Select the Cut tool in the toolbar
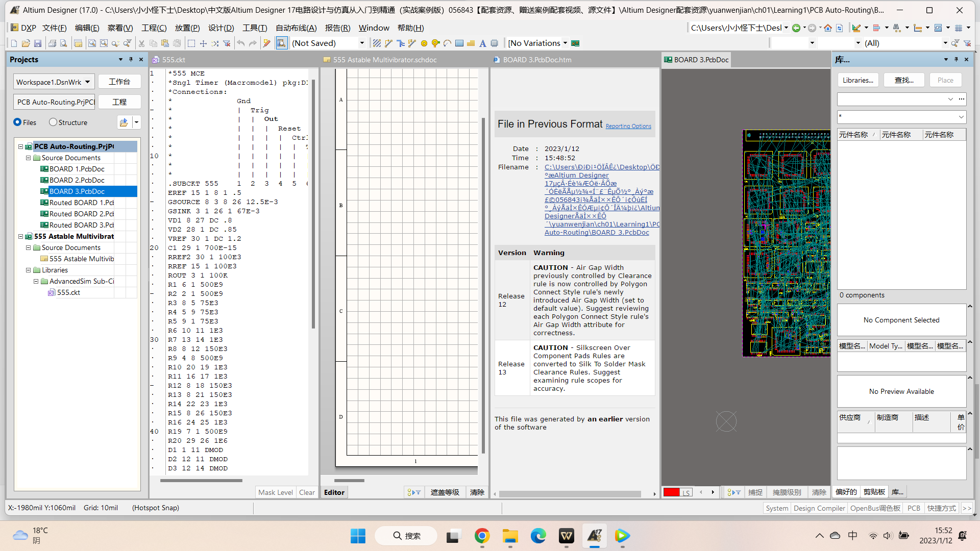The width and height of the screenshot is (980, 551). click(141, 43)
